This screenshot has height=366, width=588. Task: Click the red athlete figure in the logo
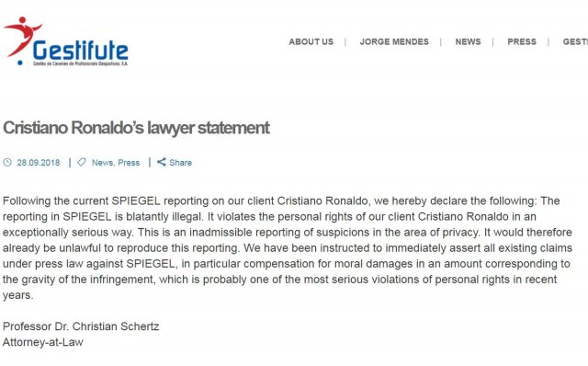(x=22, y=37)
